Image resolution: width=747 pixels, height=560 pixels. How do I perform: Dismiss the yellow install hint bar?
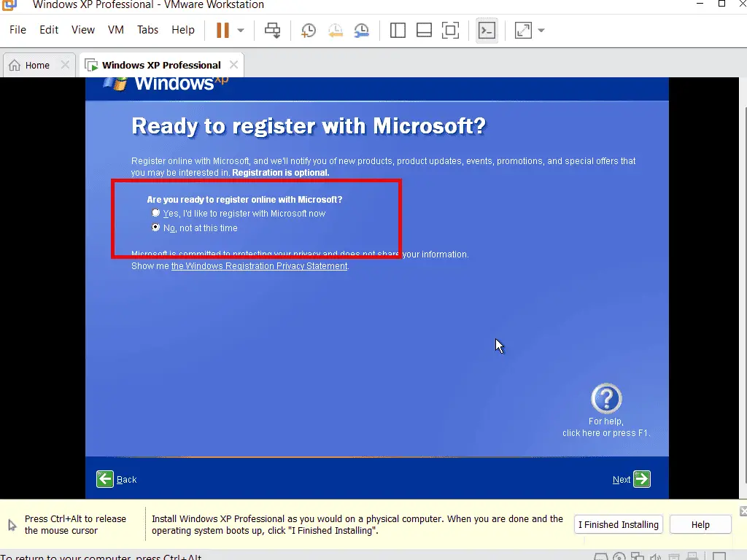pos(743,511)
